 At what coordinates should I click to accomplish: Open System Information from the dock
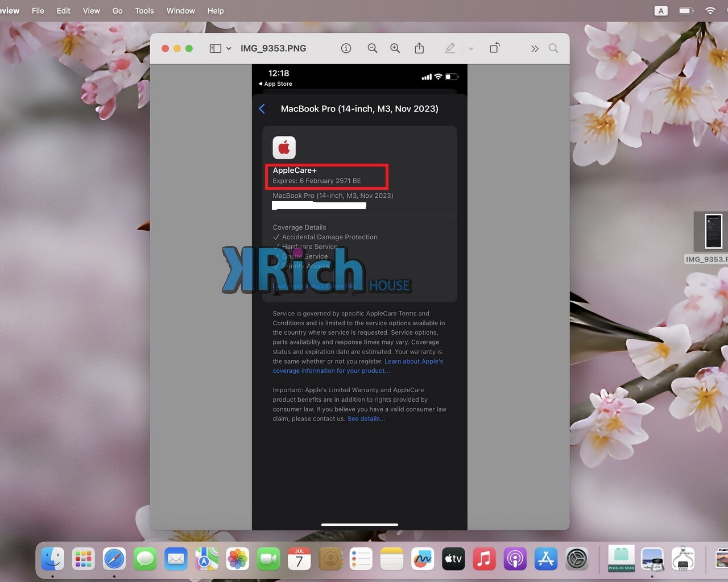683,559
